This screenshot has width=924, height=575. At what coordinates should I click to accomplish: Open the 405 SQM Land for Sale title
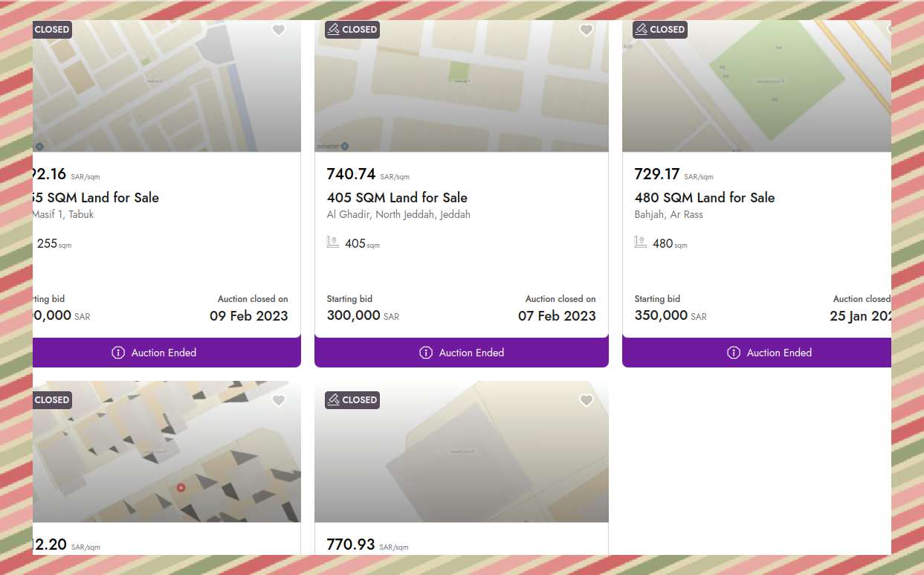(x=397, y=198)
